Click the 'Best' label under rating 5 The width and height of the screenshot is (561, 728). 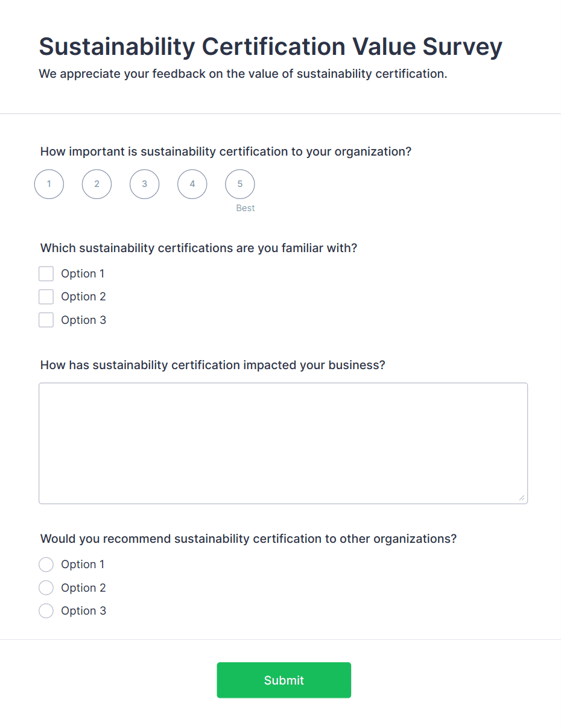coord(246,208)
